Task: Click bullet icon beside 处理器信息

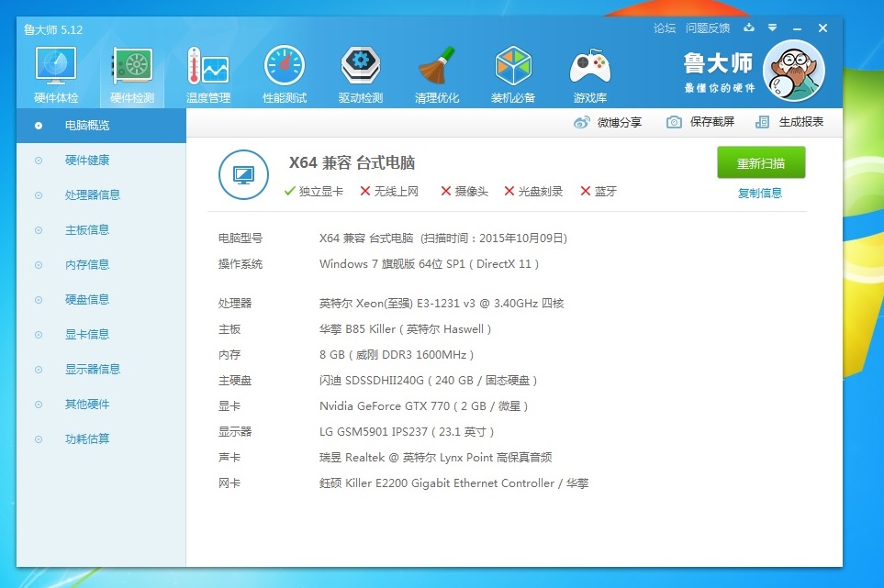Action: click(39, 195)
